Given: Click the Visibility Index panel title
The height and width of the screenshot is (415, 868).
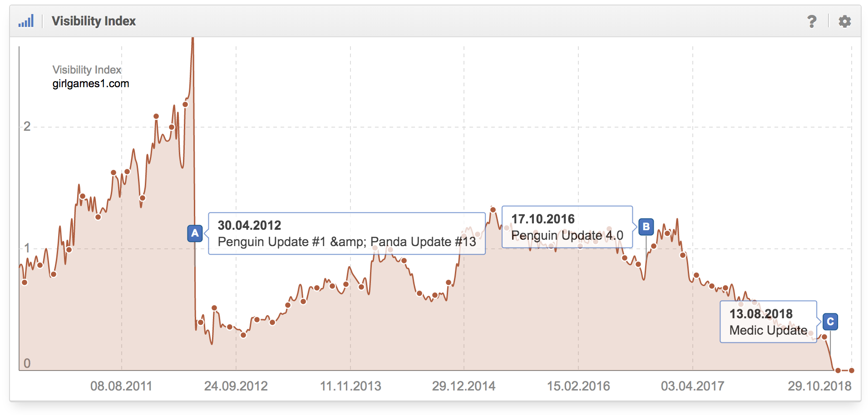Looking at the screenshot, I should coord(94,21).
